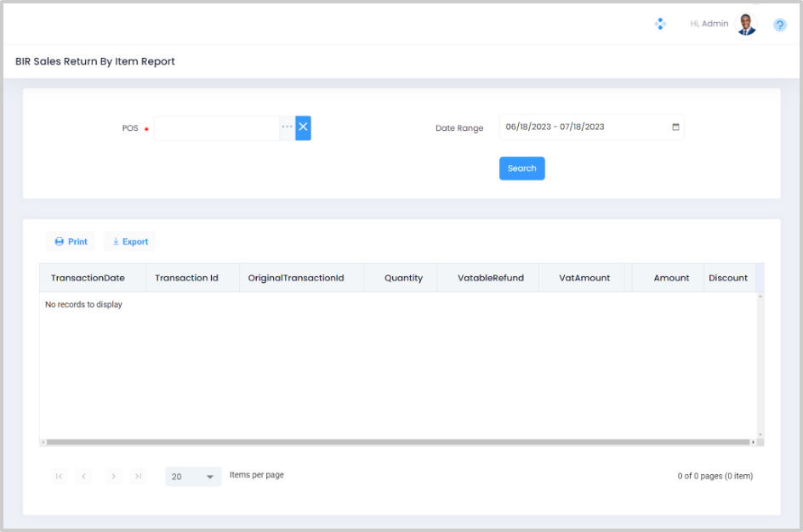This screenshot has width=803, height=532.
Task: Print the sales return report
Action: [x=71, y=241]
